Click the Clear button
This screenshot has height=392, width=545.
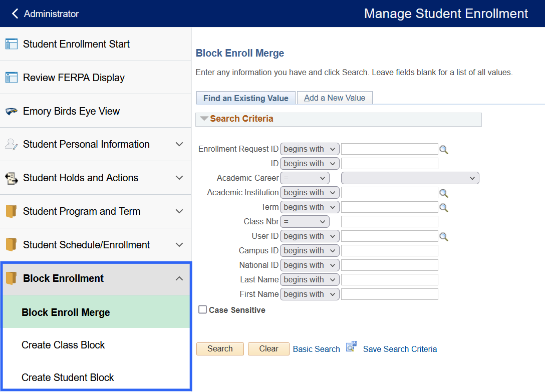point(268,349)
